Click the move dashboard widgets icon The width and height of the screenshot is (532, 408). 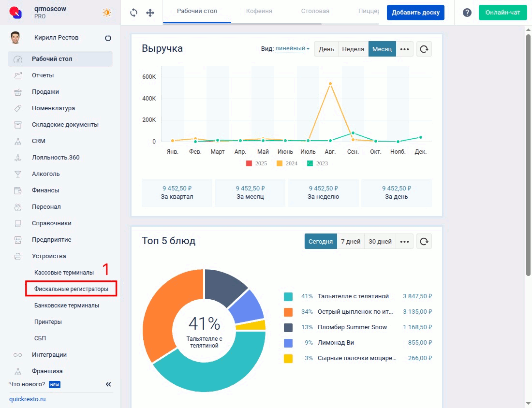tap(150, 13)
